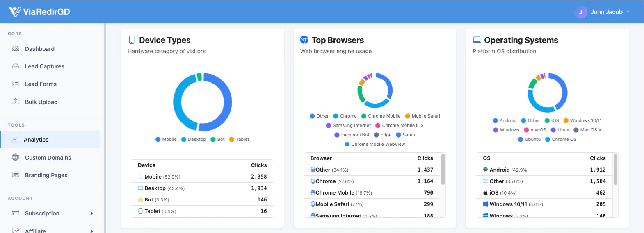Click the Custom Domains globe icon

coord(16,157)
